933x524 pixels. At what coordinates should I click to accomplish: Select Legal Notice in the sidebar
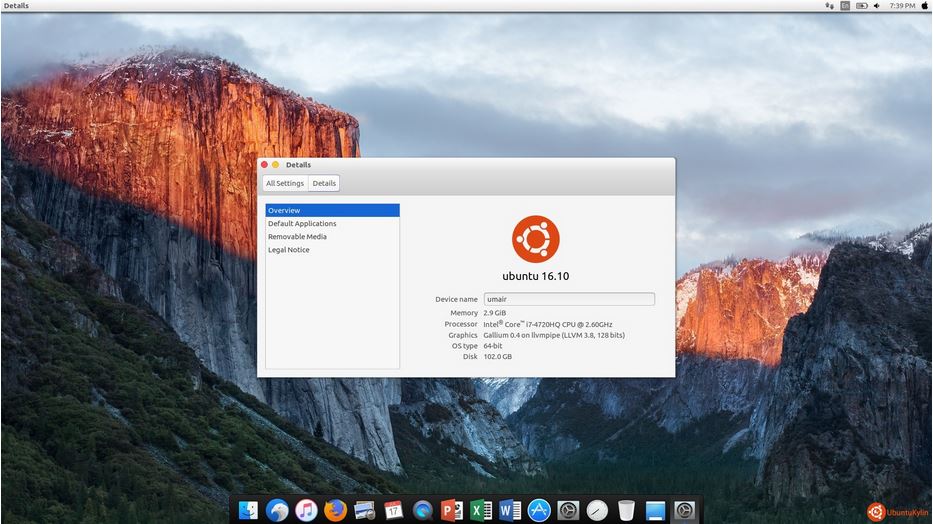tap(332, 250)
